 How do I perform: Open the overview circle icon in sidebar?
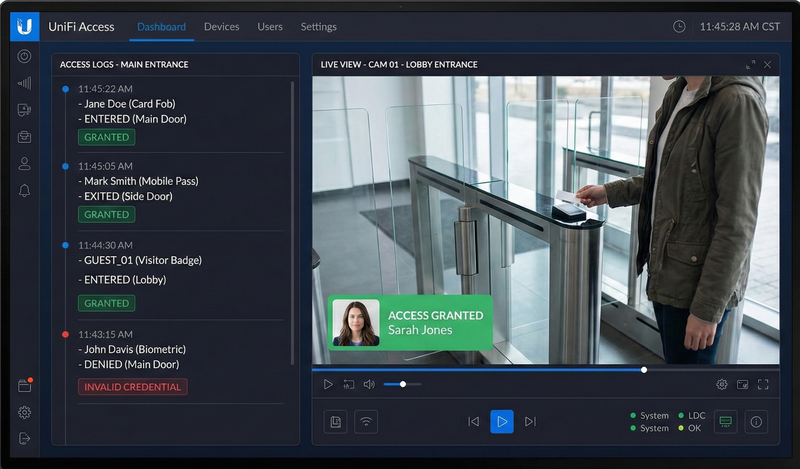coord(24,56)
